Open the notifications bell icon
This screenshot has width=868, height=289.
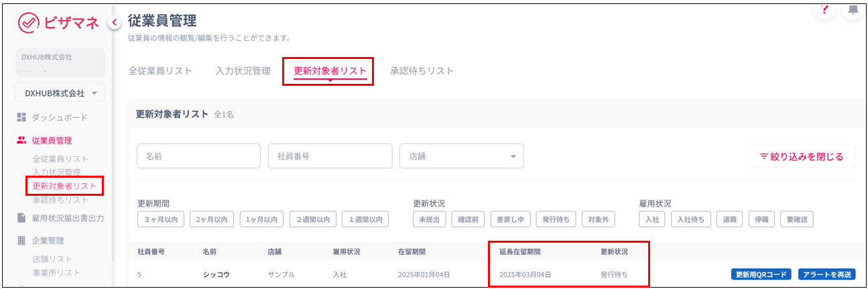click(x=853, y=9)
